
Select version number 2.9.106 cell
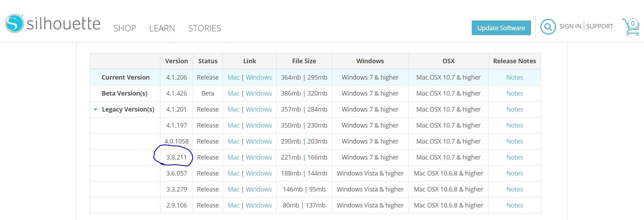(x=176, y=205)
